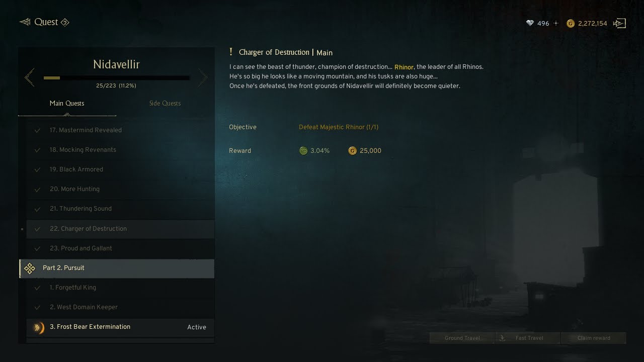Go to the previous region using the left arrow
Screen dimensions: 644x362
(30, 77)
